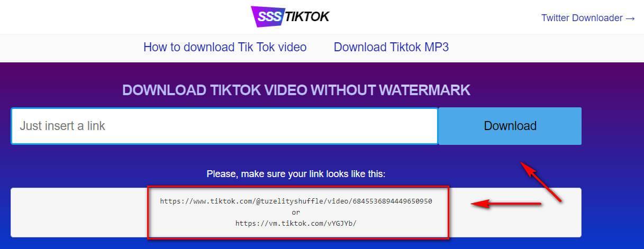Click Download TikTok Video Without Watermark heading
The width and height of the screenshot is (644, 249).
pos(296,89)
